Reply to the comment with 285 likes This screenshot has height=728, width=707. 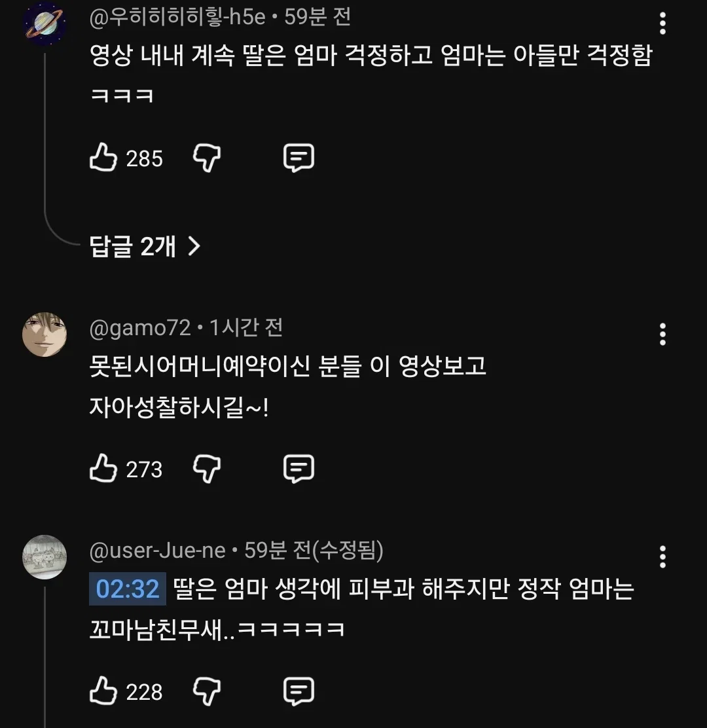(x=299, y=158)
